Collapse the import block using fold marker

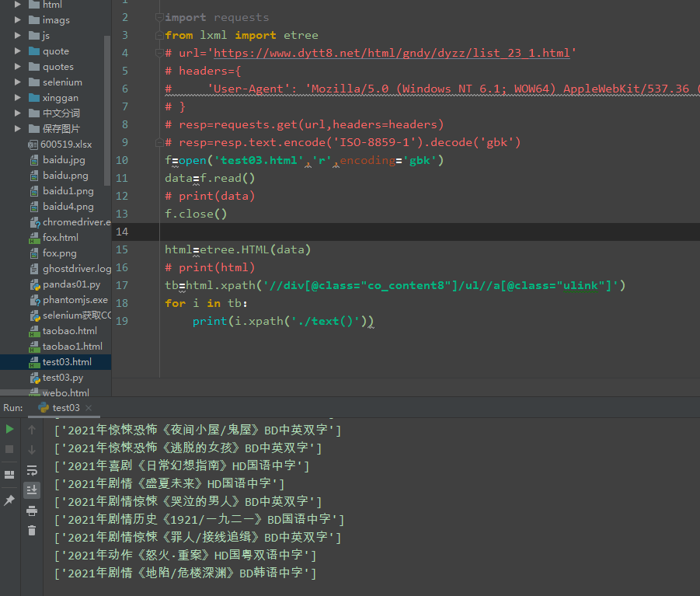click(158, 17)
